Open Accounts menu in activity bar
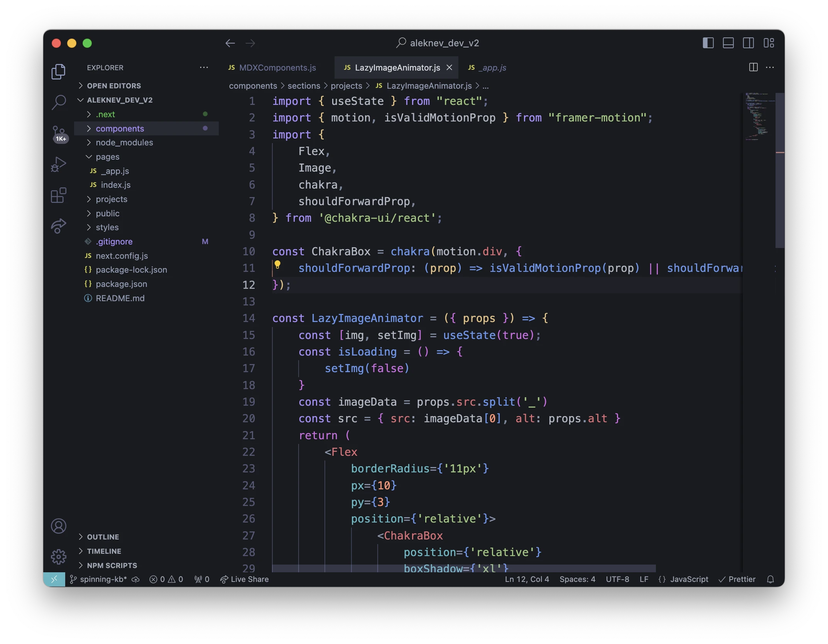This screenshot has height=644, width=828. [x=59, y=526]
